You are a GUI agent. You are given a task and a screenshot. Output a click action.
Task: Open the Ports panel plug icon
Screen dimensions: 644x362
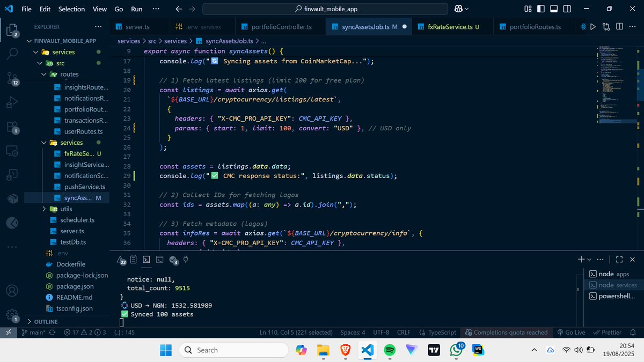point(186,260)
